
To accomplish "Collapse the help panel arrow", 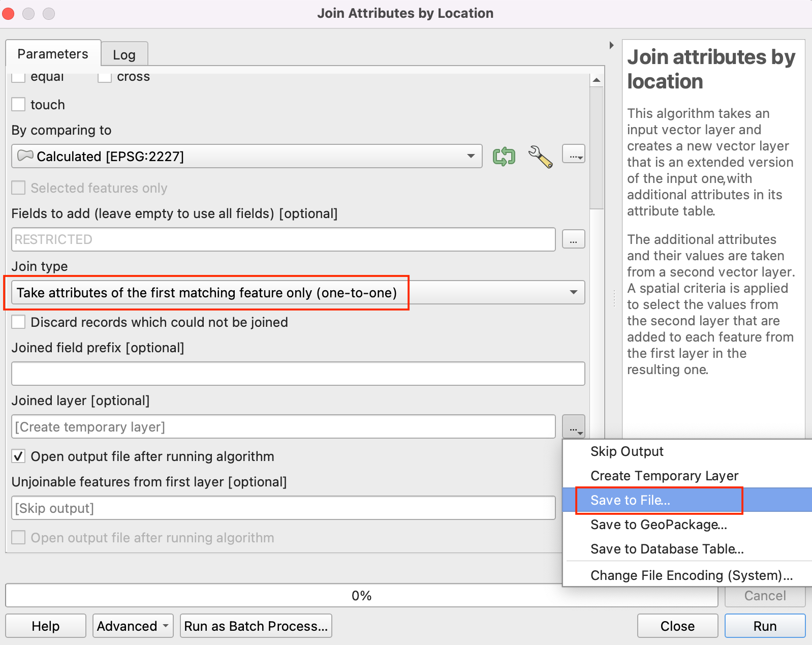I will (611, 45).
